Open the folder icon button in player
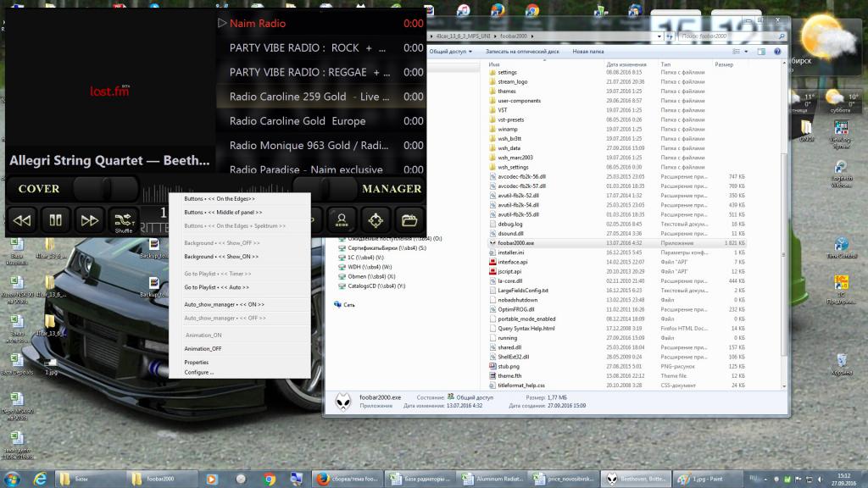Image resolution: width=868 pixels, height=488 pixels. click(x=409, y=220)
